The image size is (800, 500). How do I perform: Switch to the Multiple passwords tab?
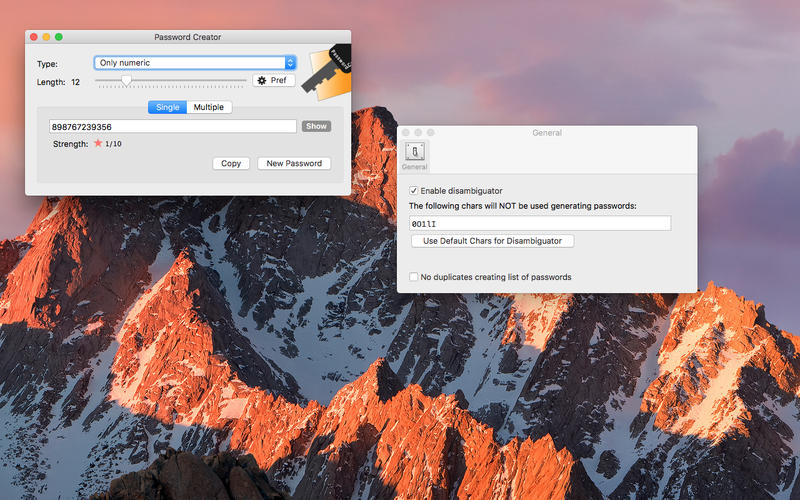point(209,107)
